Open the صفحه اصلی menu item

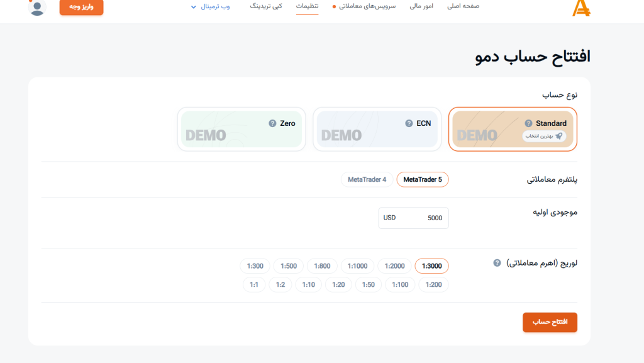(463, 6)
